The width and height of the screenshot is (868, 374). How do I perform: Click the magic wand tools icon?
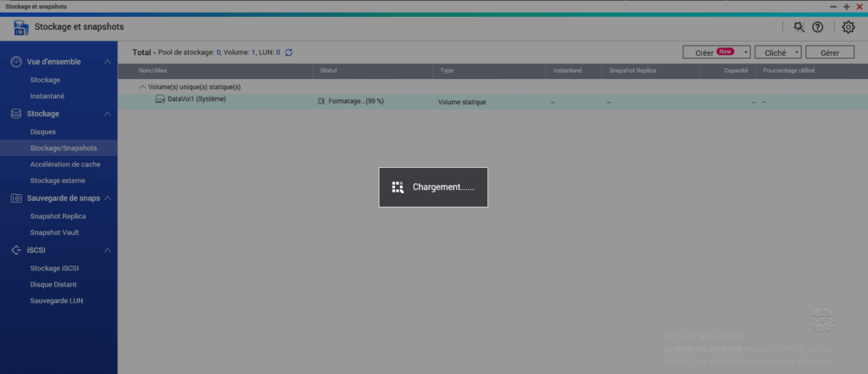click(798, 27)
